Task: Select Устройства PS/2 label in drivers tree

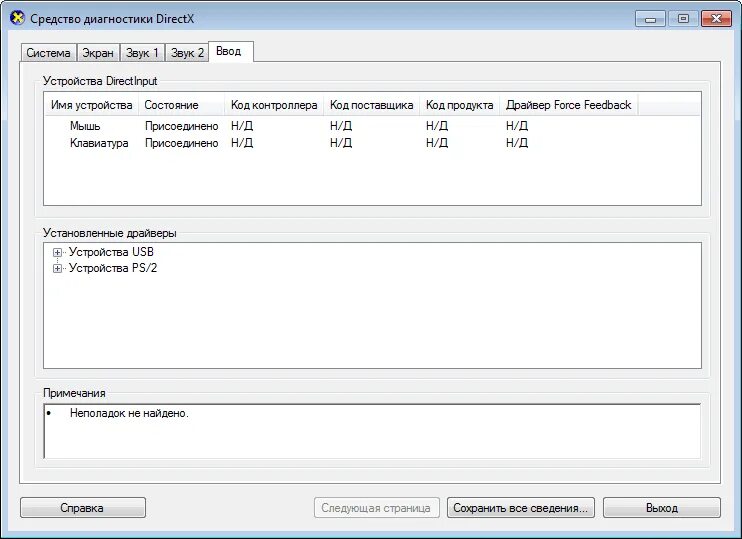Action: pos(113,268)
